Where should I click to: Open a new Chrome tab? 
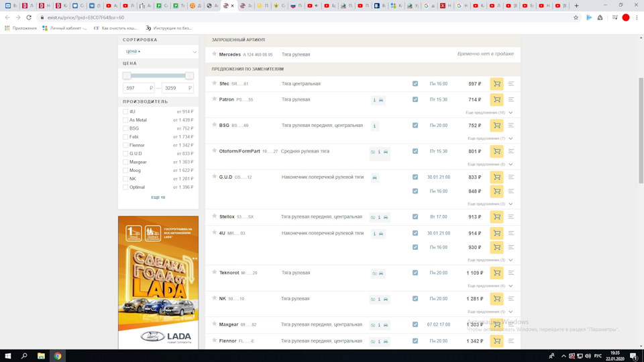coord(576,6)
